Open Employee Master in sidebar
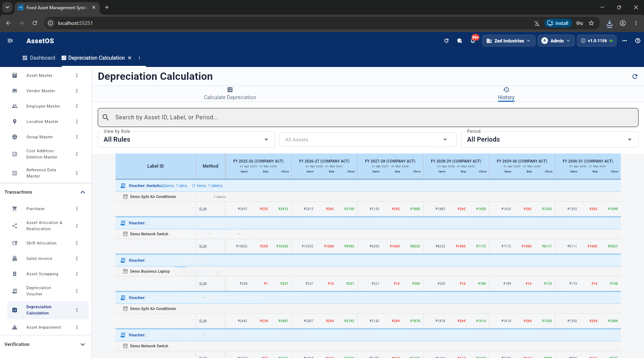 43,106
